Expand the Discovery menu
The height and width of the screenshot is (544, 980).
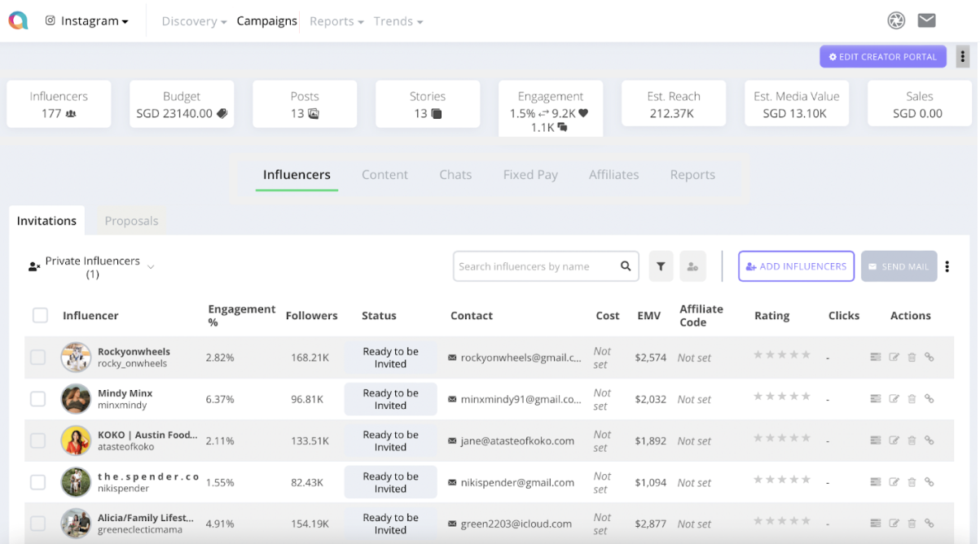(x=194, y=21)
